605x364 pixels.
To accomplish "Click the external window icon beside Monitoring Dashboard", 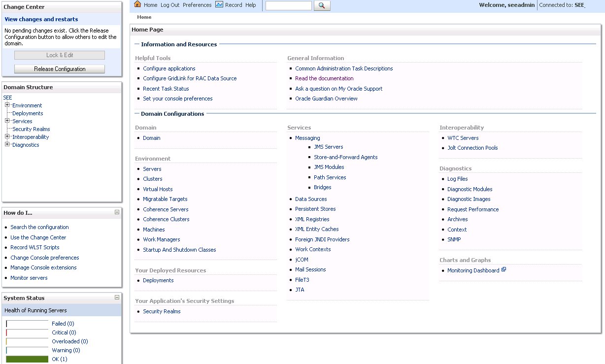I will coord(504,270).
